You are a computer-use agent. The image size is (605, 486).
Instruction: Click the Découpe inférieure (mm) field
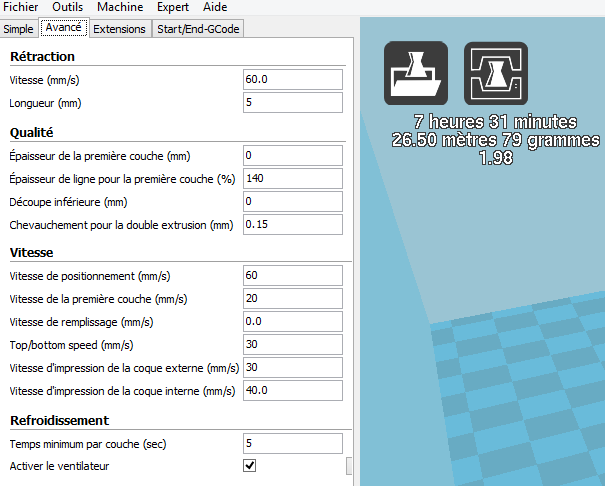pos(293,201)
